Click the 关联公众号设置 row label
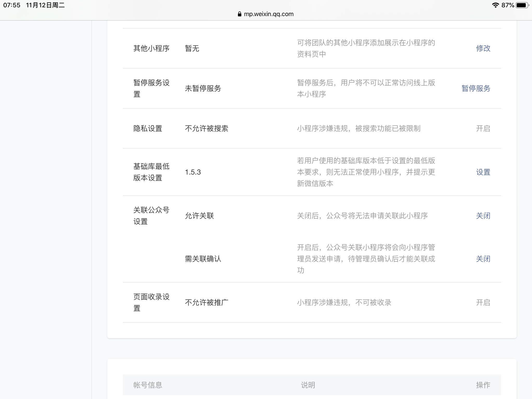Image resolution: width=532 pixels, height=399 pixels. point(151,216)
